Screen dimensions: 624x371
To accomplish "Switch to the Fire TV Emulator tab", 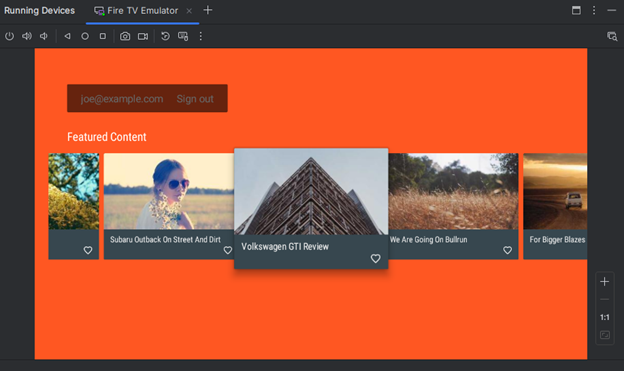I will click(x=142, y=11).
